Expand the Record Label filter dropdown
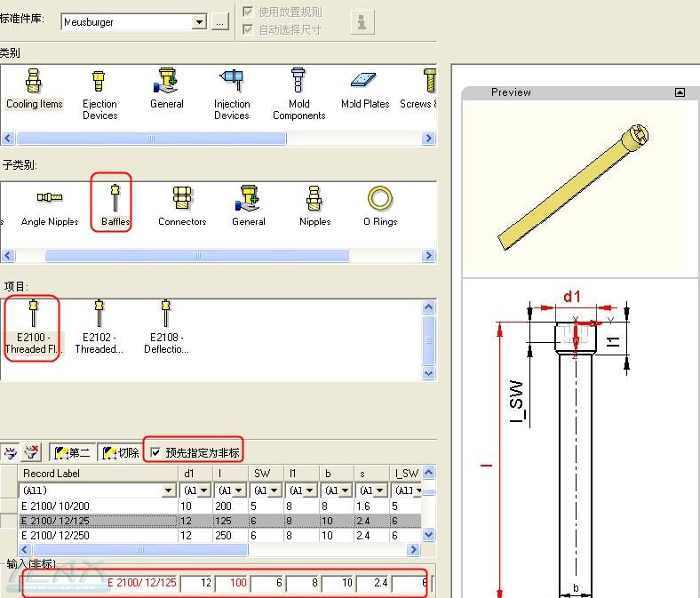Screen dimensions: 700x598 (x=169, y=490)
